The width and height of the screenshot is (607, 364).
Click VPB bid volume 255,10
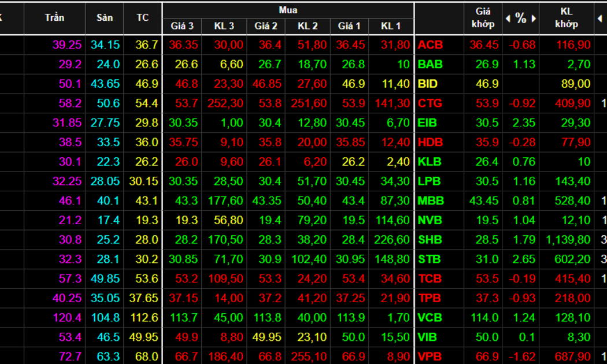tap(309, 356)
